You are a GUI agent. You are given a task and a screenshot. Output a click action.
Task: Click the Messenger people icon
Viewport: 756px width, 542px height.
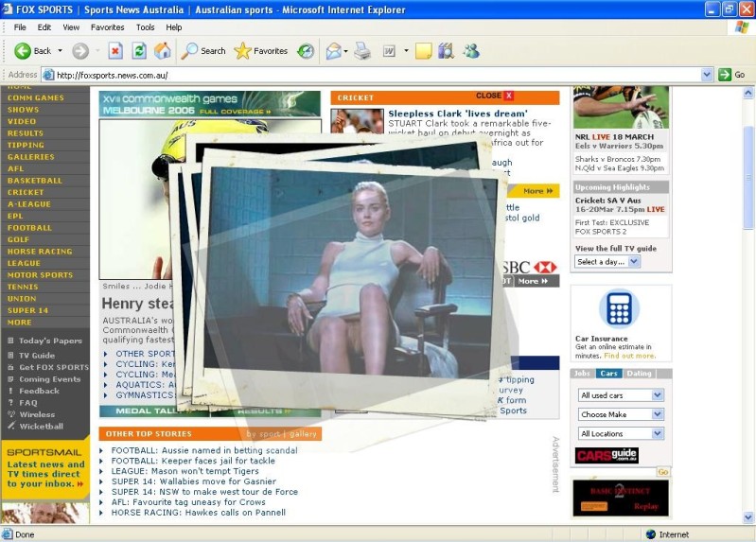[x=471, y=51]
